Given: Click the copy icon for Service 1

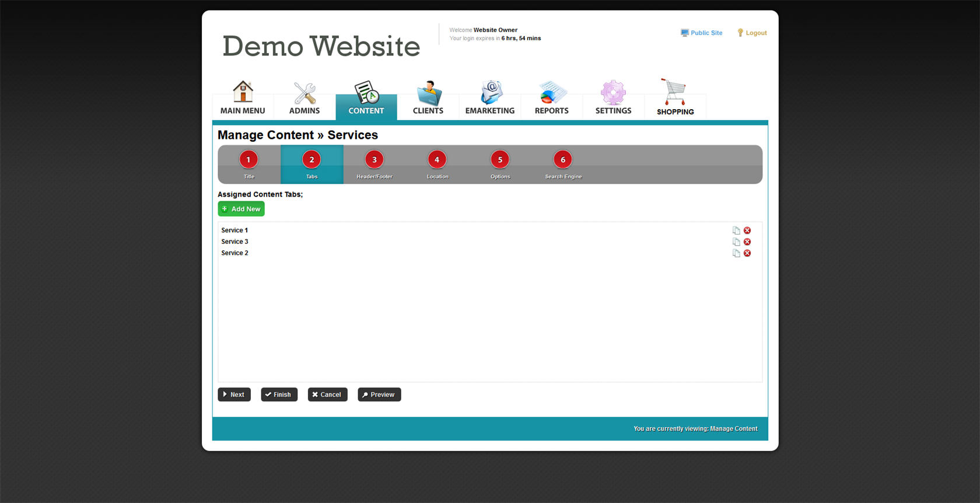Looking at the screenshot, I should coord(736,230).
